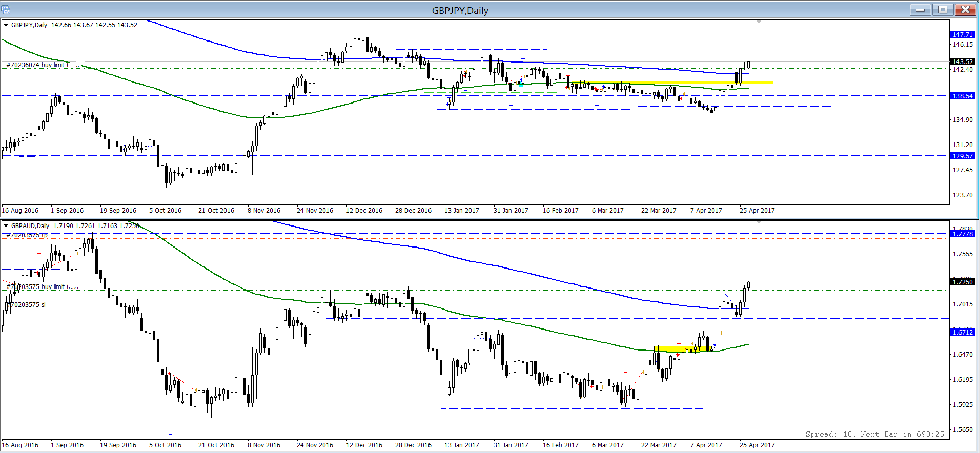Viewport: 980px width, 453px height.
Task: Click the 1.6470 value on the GBPAUD price scale
Action: [x=963, y=355]
